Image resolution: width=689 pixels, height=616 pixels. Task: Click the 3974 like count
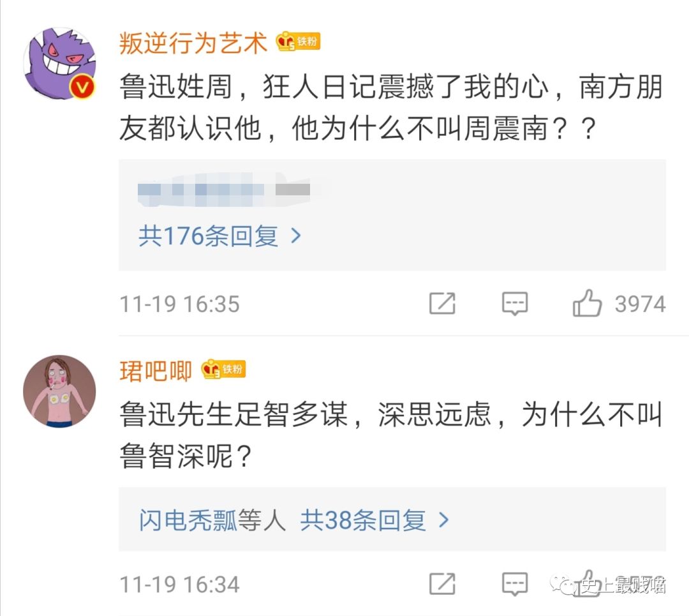(640, 304)
